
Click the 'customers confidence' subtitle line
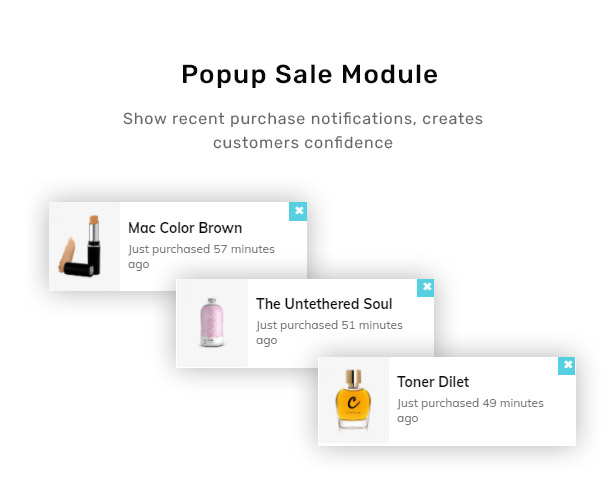pos(303,143)
